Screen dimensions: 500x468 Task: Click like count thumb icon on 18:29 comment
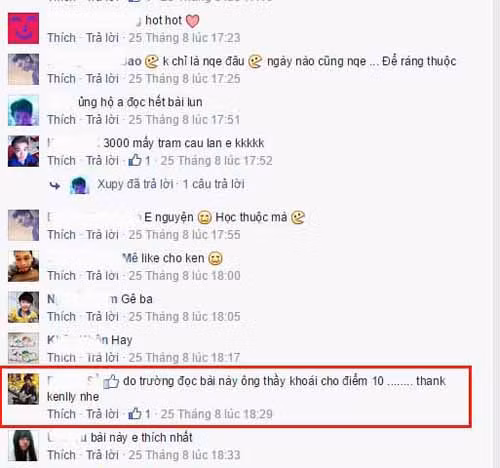135,414
